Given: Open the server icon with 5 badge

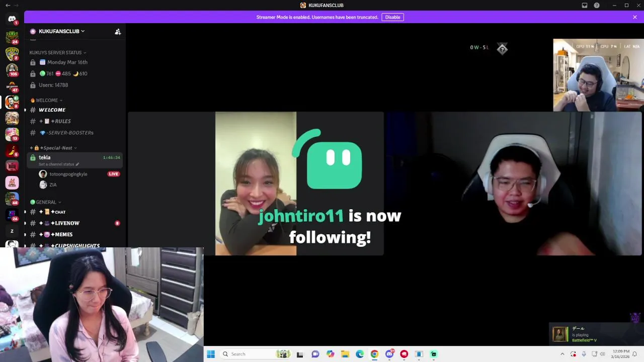Looking at the screenshot, I should 12,150.
